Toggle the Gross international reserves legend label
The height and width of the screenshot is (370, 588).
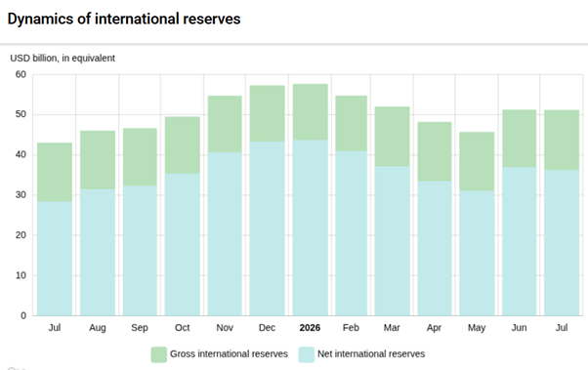229,353
